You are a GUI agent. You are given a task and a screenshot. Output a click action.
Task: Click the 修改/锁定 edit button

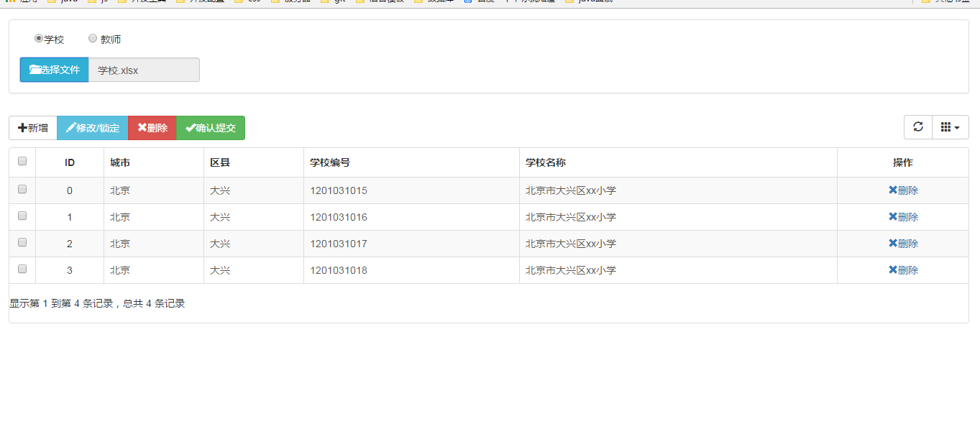92,128
